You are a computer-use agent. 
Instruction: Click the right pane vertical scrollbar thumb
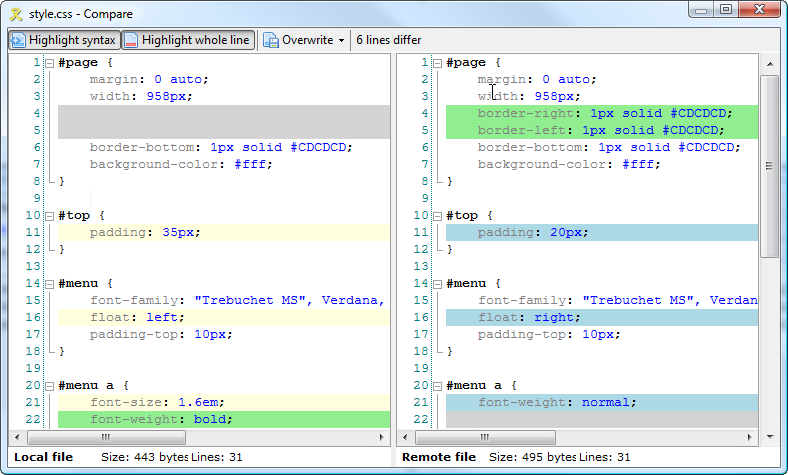[x=769, y=165]
